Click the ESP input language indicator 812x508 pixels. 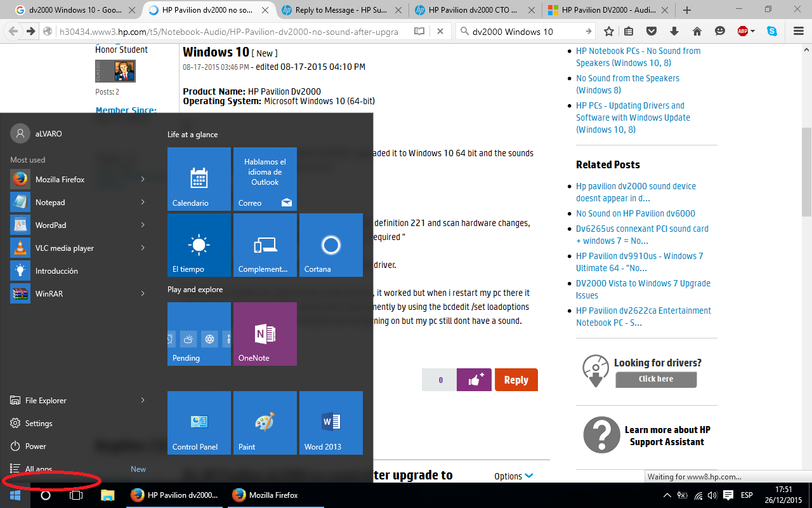[747, 495]
